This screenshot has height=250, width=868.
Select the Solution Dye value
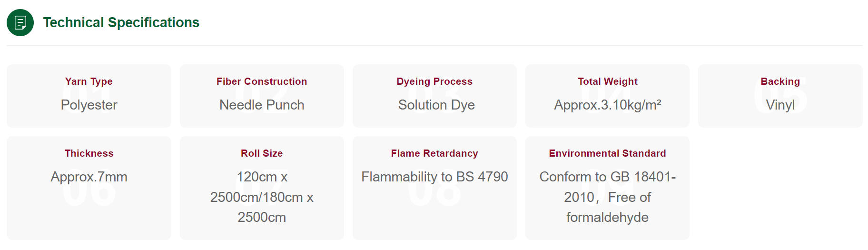click(436, 105)
